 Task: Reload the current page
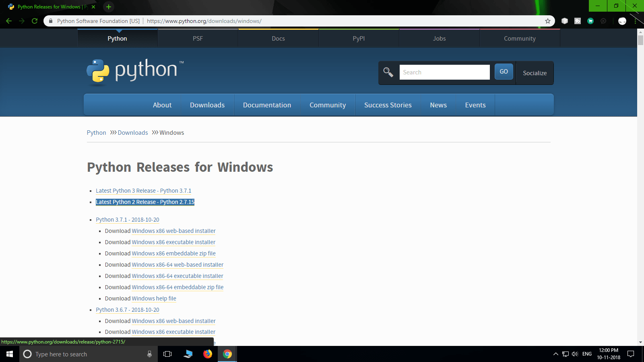click(35, 21)
